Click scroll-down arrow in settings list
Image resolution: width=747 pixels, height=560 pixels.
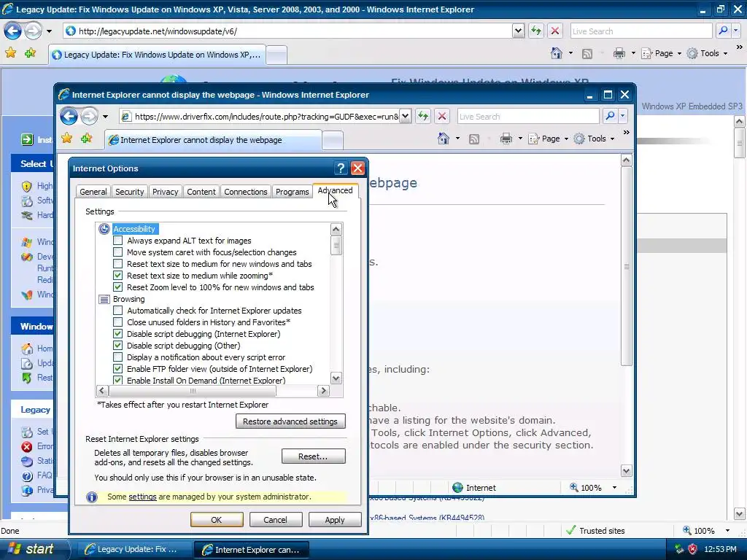coord(336,378)
